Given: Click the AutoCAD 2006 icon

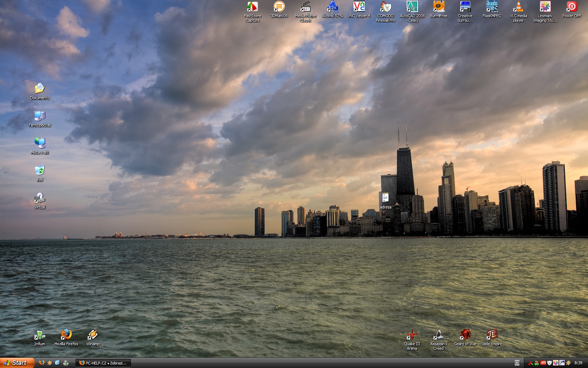Looking at the screenshot, I should pos(412,7).
